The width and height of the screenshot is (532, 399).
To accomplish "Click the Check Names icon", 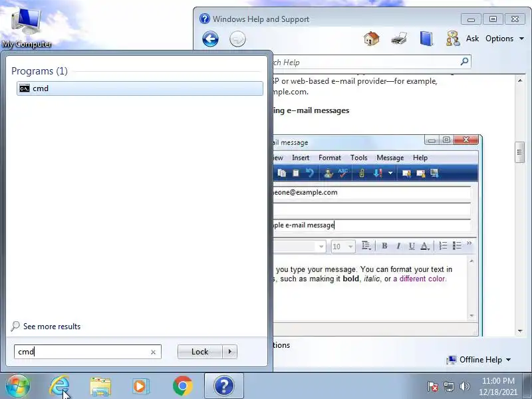I will click(328, 173).
